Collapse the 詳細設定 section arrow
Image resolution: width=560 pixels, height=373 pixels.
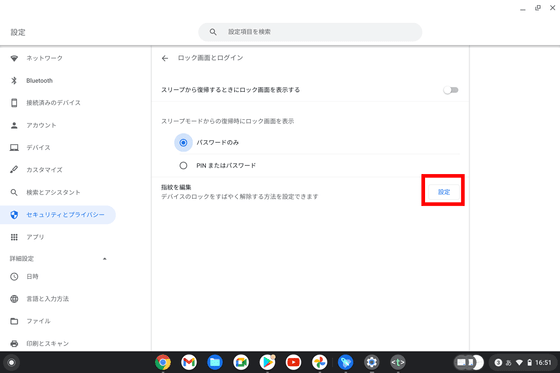[105, 259]
